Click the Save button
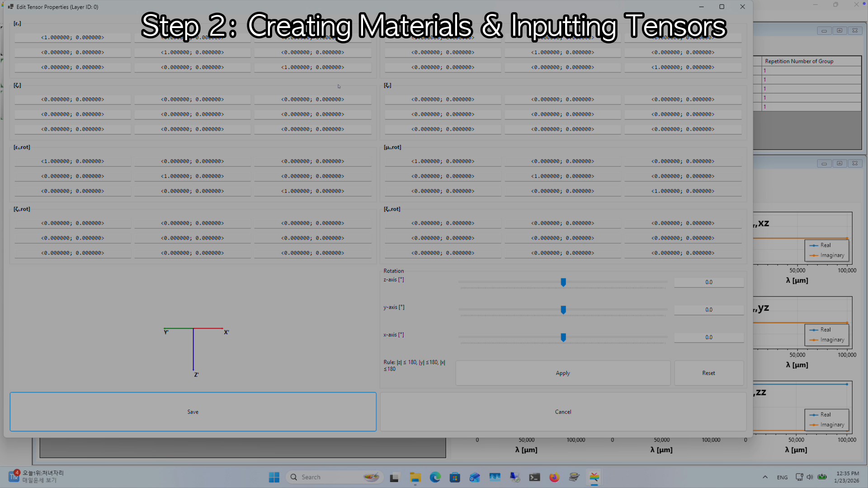Viewport: 868px width, 488px height. 193,412
